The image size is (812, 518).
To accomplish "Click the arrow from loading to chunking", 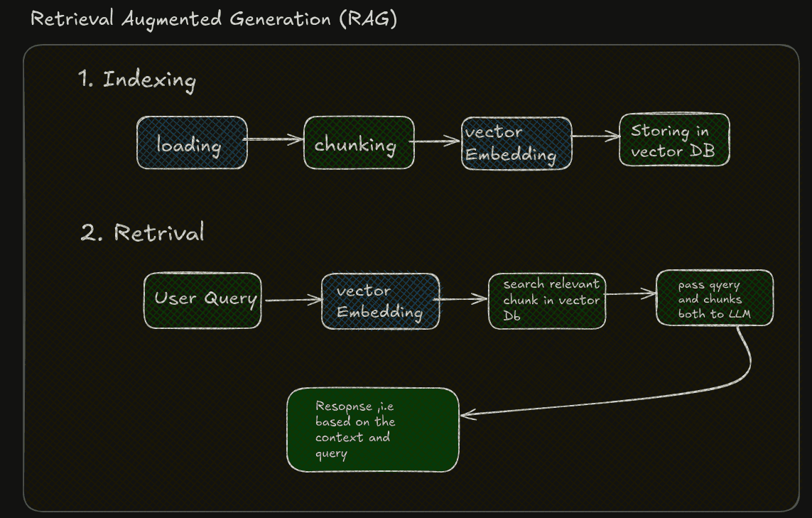I will (x=275, y=140).
